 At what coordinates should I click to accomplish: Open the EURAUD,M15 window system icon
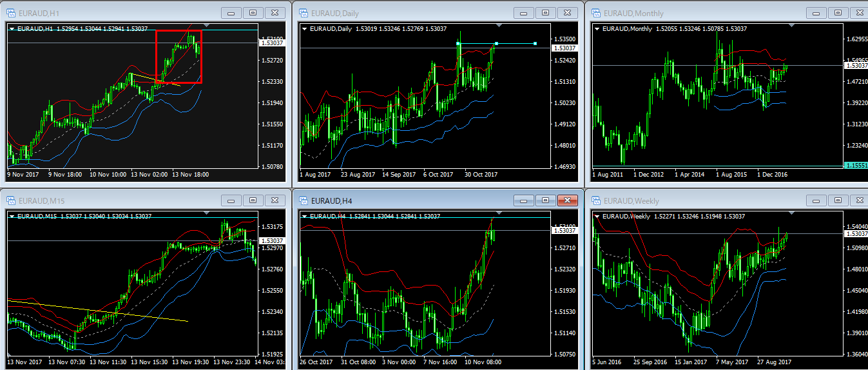[11, 200]
